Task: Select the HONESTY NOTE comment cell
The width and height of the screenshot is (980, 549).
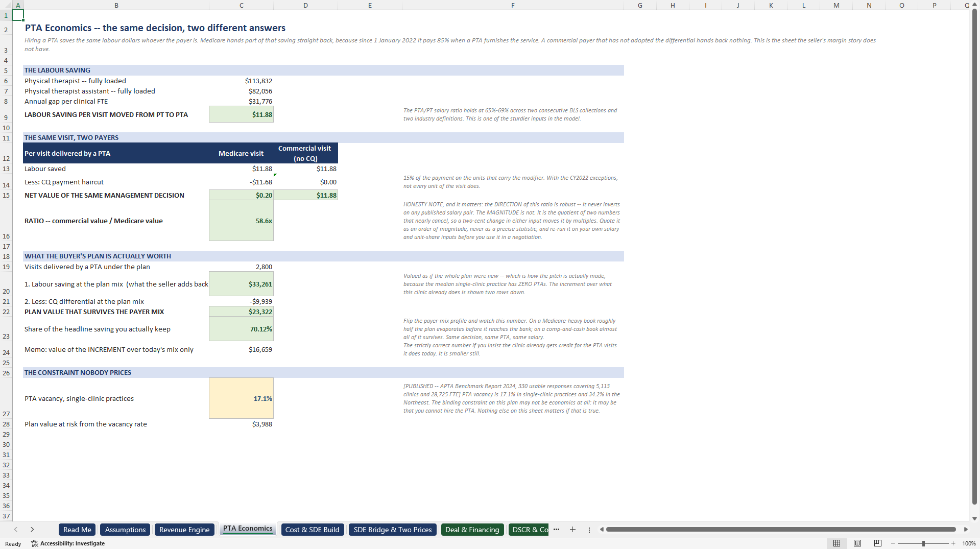Action: [x=513, y=221]
